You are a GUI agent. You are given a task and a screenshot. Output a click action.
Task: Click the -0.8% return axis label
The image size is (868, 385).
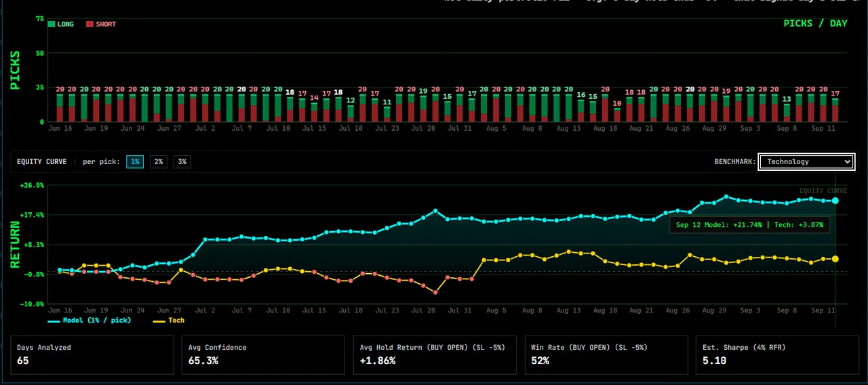(34, 274)
